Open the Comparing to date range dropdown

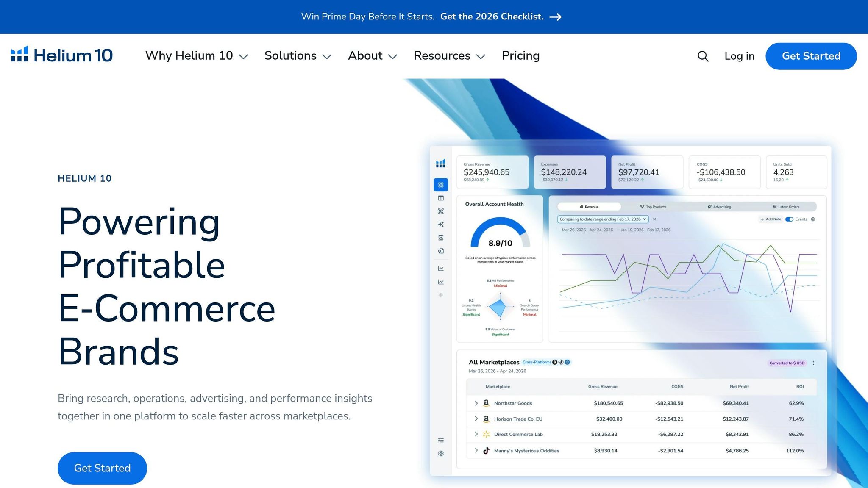(x=603, y=219)
